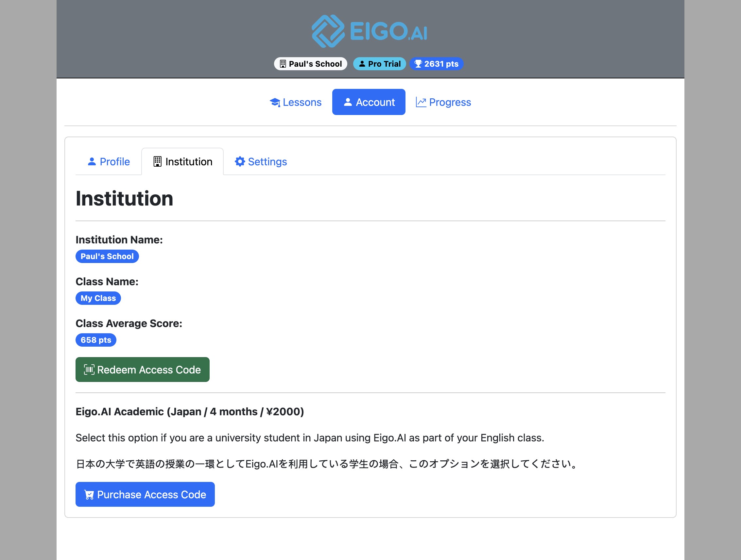Click the 2631 pts trophy badge
Viewport: 741px width, 560px height.
coord(436,64)
